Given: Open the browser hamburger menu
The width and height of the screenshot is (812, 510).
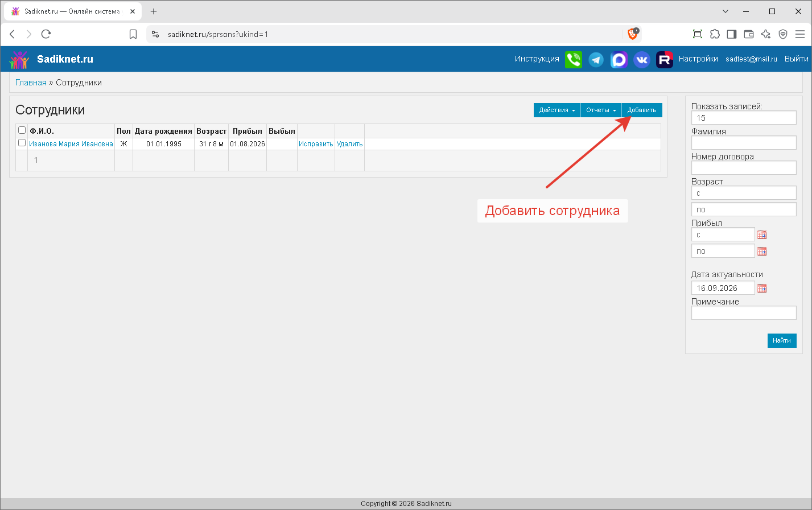Looking at the screenshot, I should click(x=800, y=34).
